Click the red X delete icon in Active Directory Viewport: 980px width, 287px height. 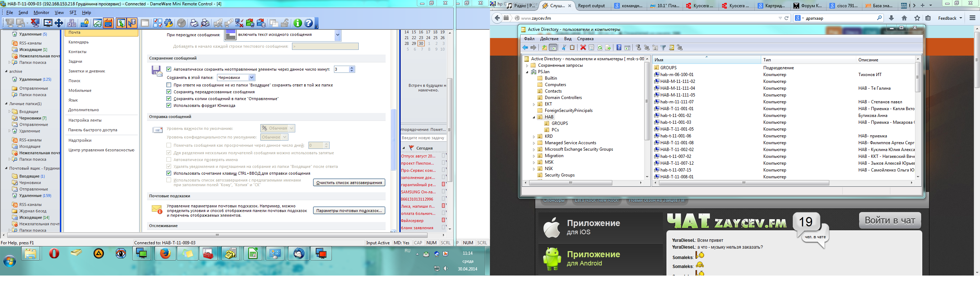tap(583, 48)
